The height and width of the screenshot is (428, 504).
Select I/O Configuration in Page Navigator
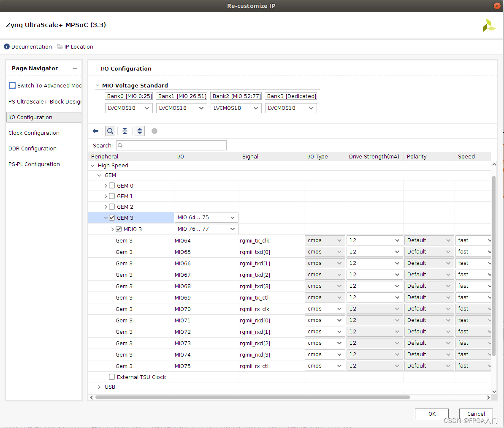(x=44, y=117)
